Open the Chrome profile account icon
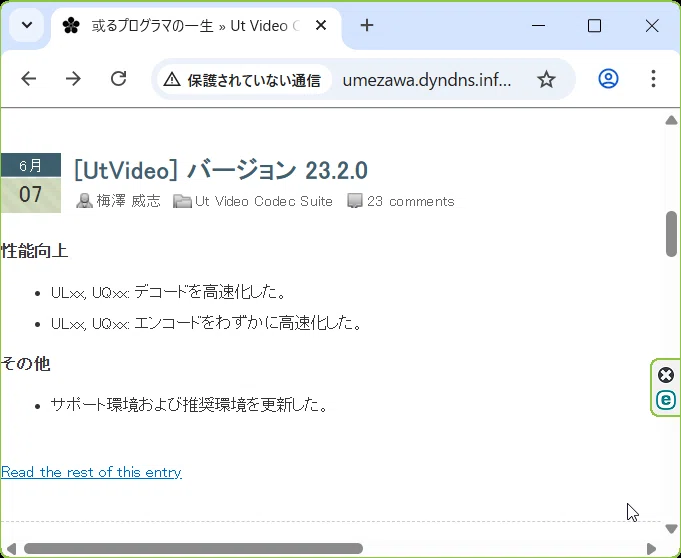Screen dimensions: 681x558 pyautogui.click(x=608, y=79)
